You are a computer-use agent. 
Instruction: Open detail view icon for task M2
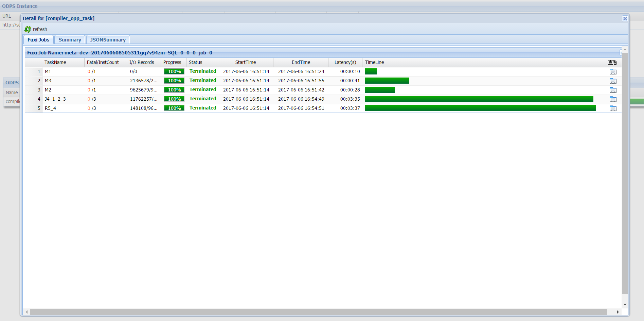point(613,90)
